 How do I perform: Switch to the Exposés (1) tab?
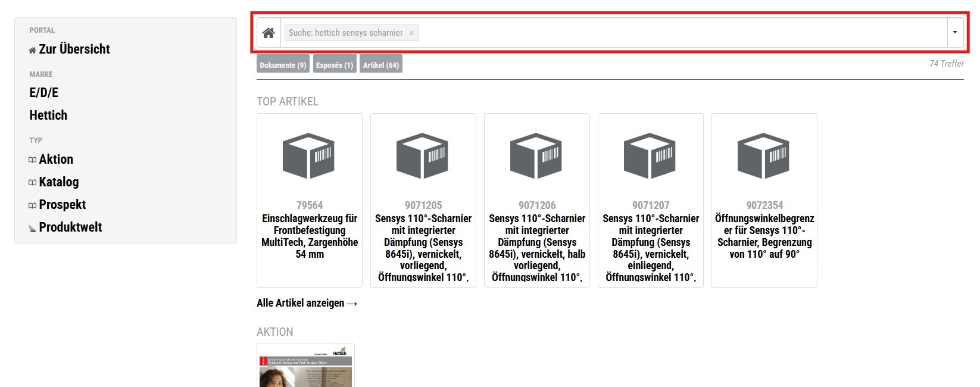click(334, 65)
